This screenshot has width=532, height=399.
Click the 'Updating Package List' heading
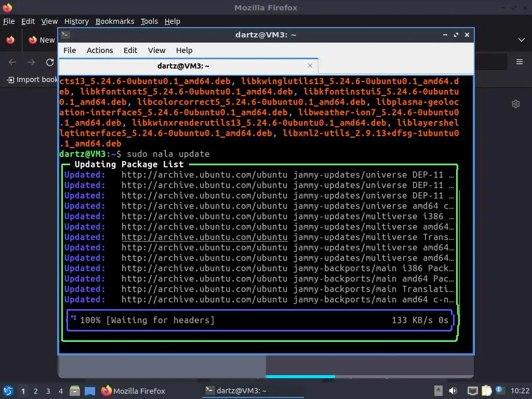click(129, 165)
